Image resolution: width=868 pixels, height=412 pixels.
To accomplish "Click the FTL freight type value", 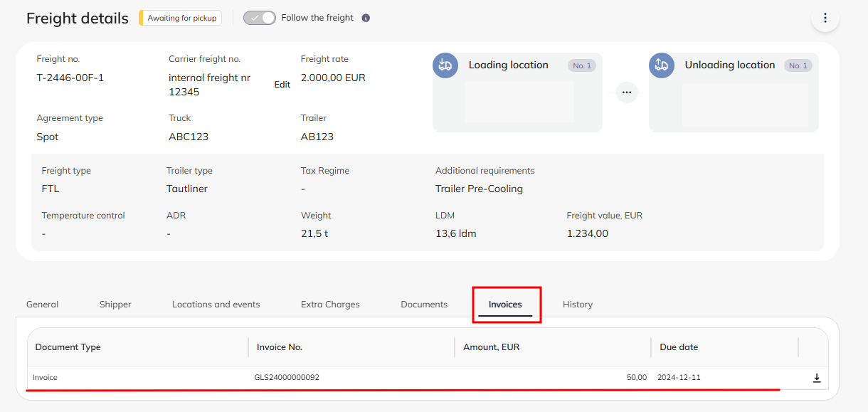I will tap(51, 189).
